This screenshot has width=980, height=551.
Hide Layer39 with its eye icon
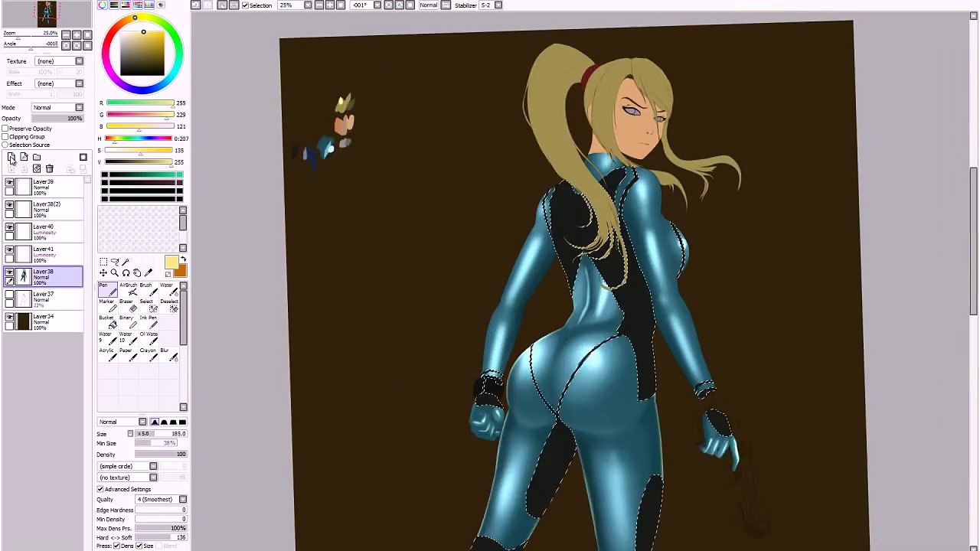[9, 183]
